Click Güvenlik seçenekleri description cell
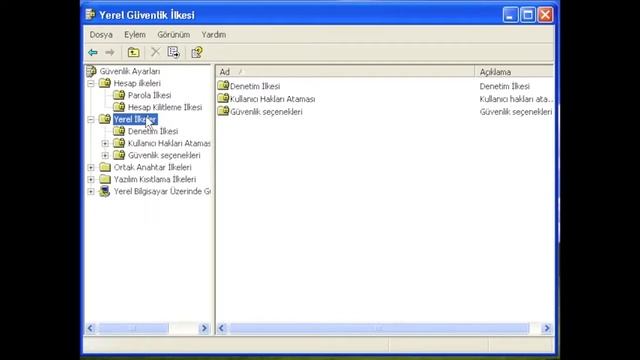 click(516, 112)
